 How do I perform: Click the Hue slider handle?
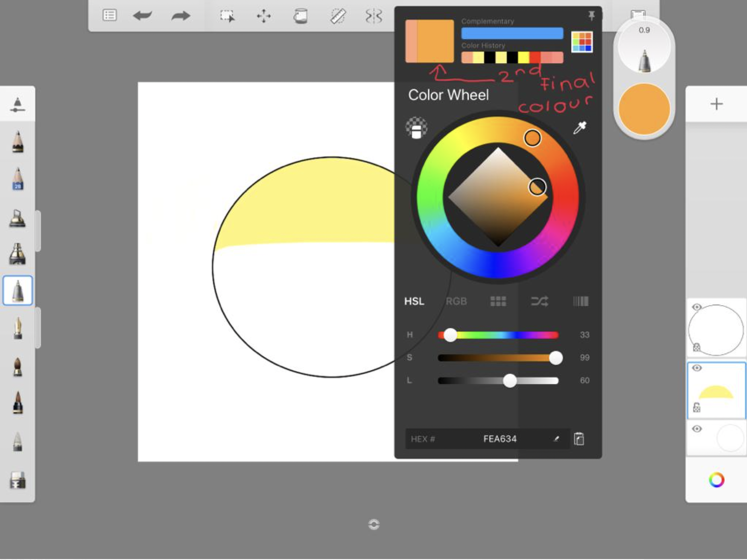(x=450, y=335)
